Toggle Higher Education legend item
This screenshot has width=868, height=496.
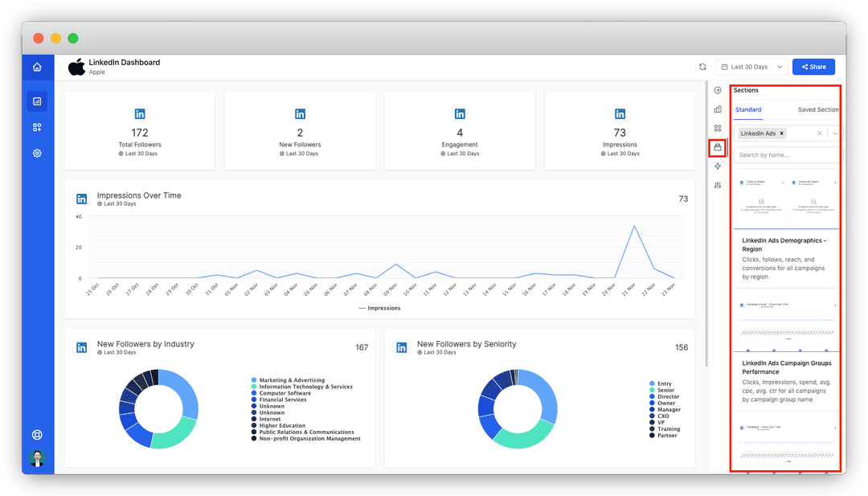[x=278, y=426]
